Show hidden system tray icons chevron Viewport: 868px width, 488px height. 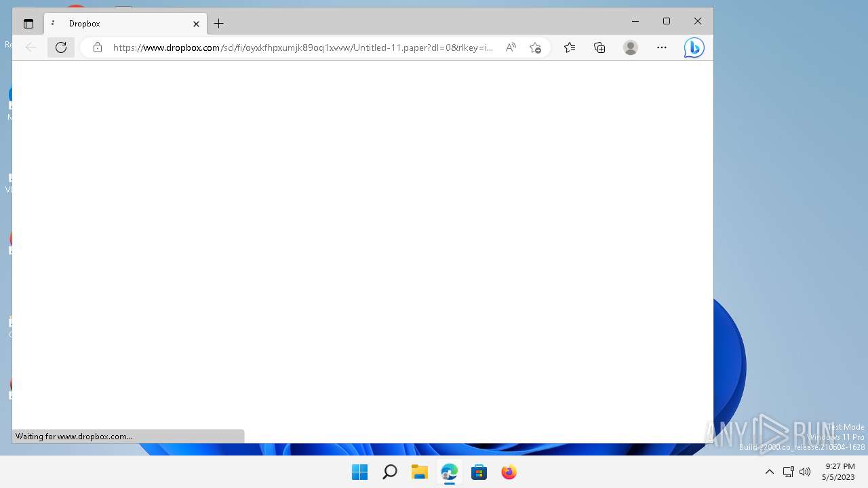tap(769, 472)
